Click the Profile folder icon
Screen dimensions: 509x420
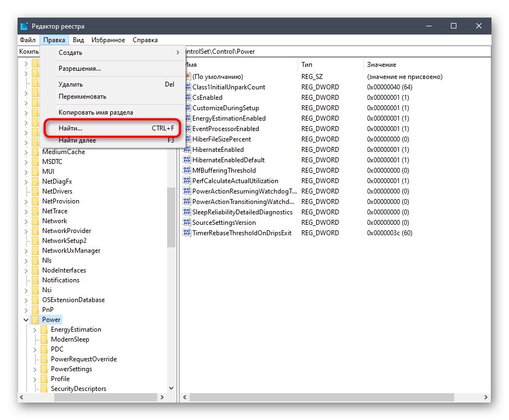(x=44, y=379)
